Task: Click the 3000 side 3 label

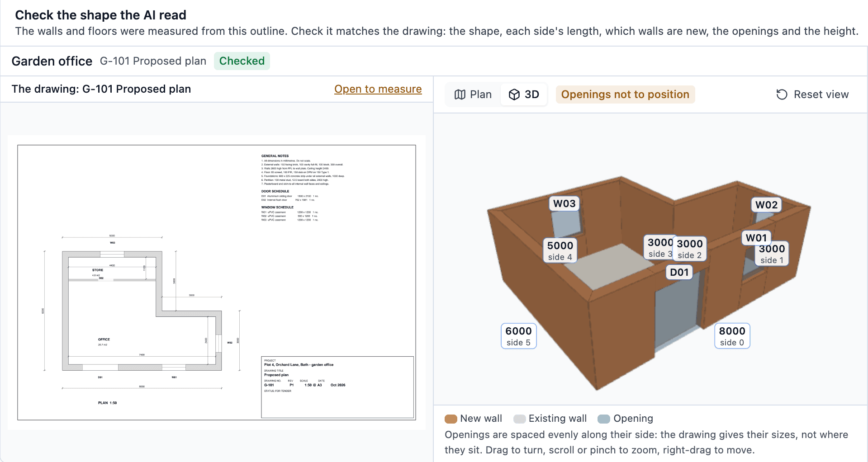Action: pos(659,247)
